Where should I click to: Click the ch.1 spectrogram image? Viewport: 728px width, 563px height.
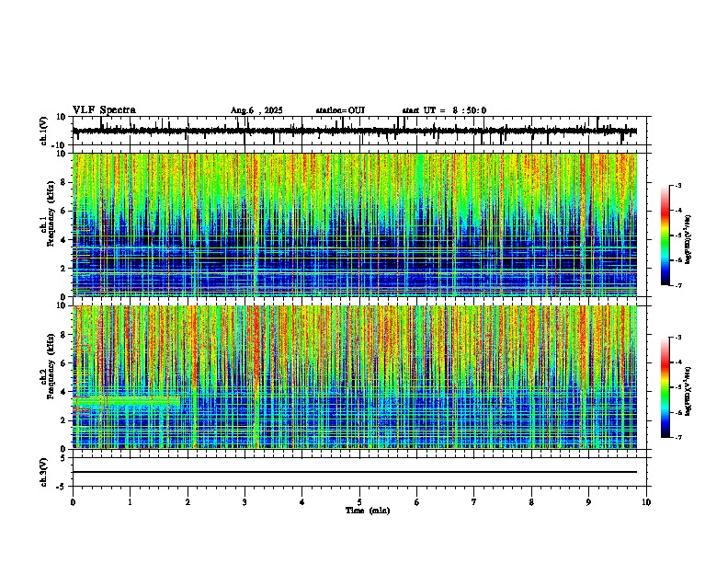tap(355, 224)
